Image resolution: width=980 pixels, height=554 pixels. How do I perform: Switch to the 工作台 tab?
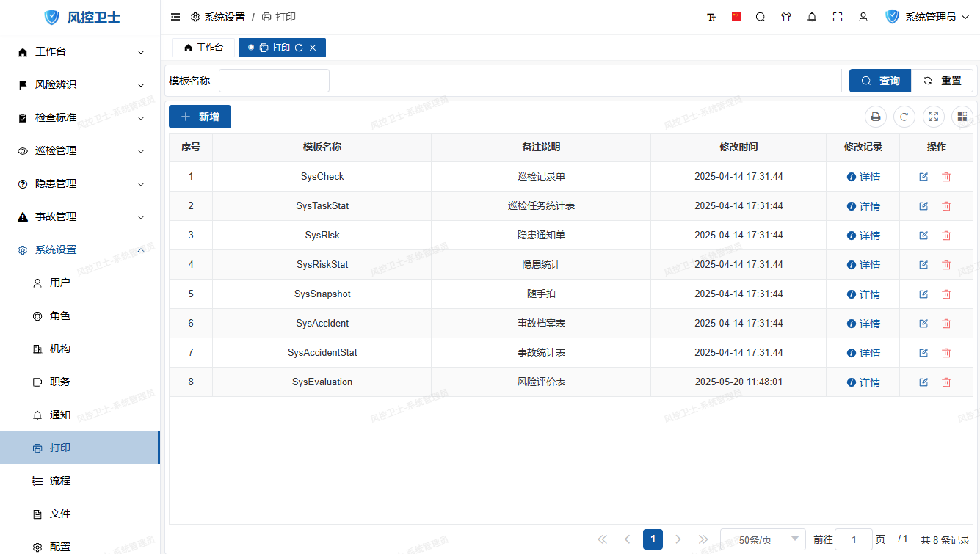(x=203, y=48)
